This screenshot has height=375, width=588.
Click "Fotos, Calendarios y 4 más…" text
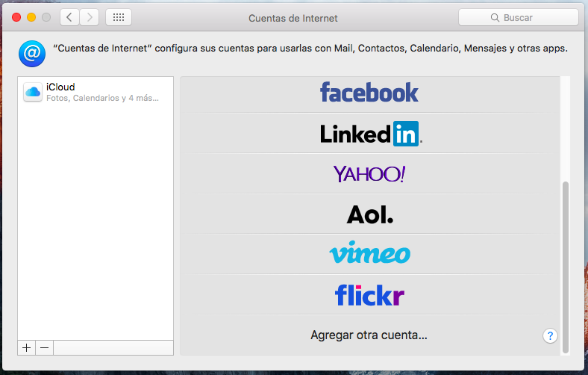tap(102, 98)
